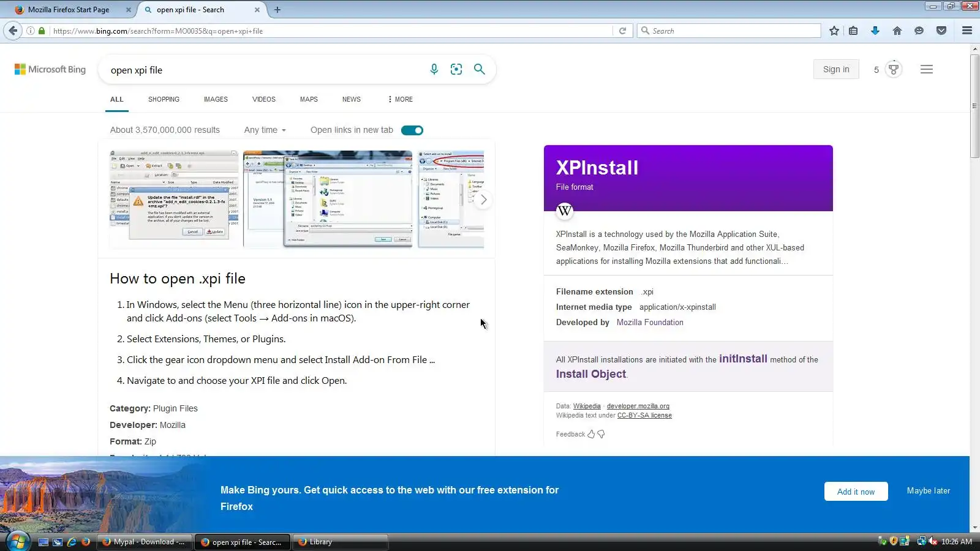Viewport: 980px width, 551px height.
Task: Click the Sign in button
Action: pos(836,69)
